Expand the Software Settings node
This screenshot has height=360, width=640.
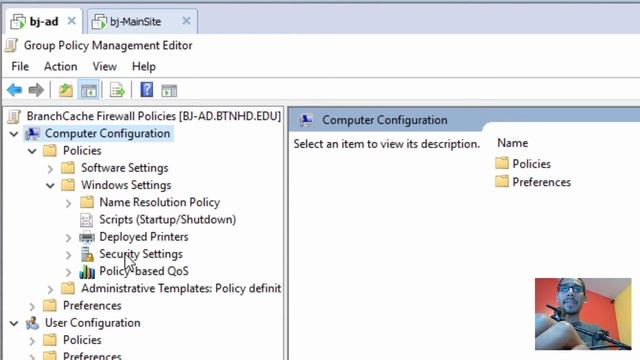click(50, 169)
